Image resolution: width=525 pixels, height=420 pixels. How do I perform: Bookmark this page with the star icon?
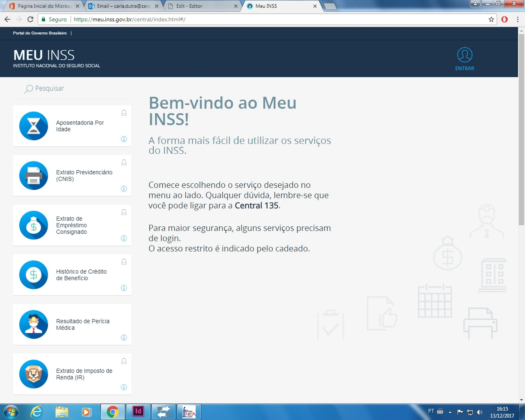pyautogui.click(x=491, y=19)
